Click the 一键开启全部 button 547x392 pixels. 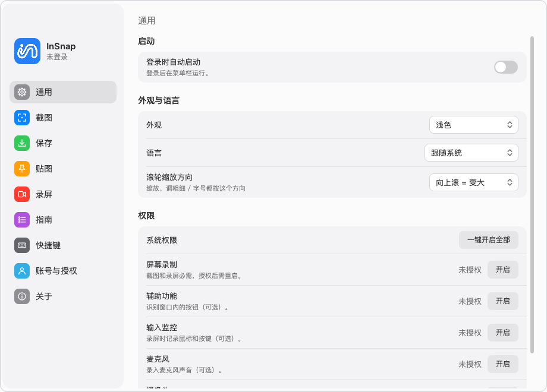488,240
